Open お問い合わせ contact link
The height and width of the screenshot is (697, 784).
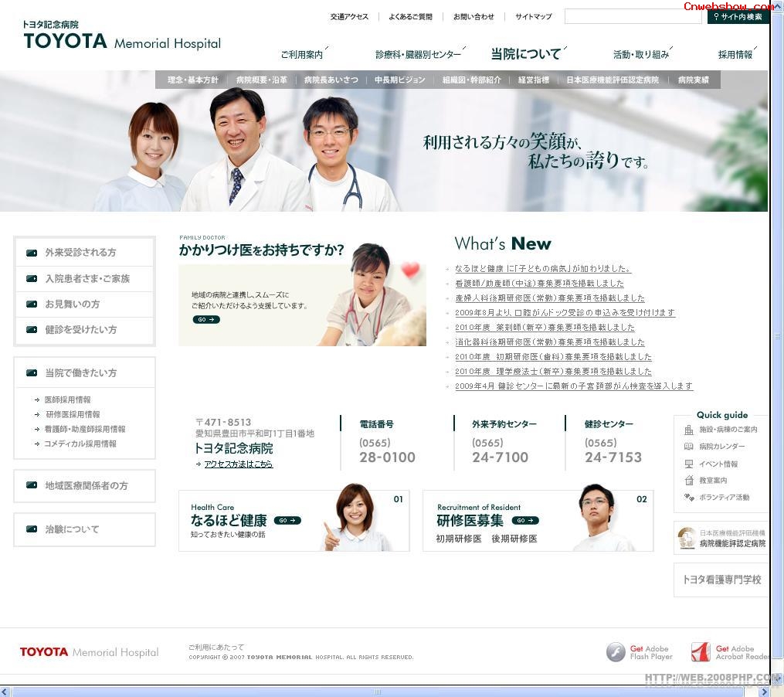[473, 16]
